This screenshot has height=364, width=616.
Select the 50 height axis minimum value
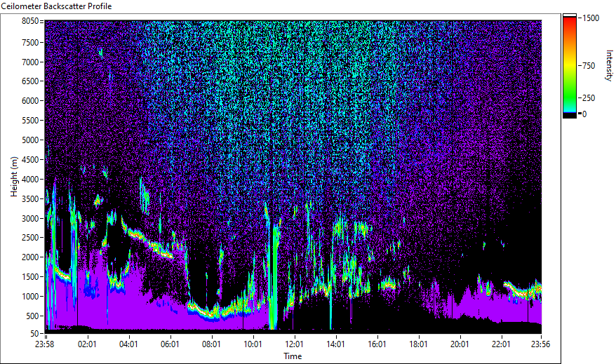[34, 334]
